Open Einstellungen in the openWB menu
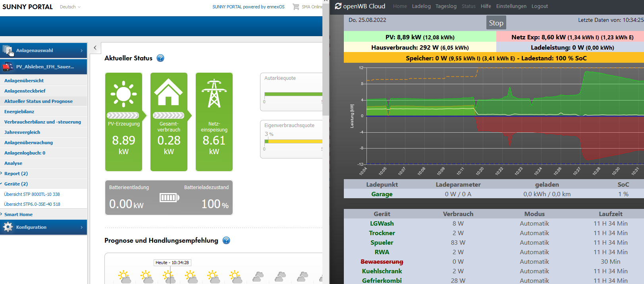644x284 pixels. point(511,6)
